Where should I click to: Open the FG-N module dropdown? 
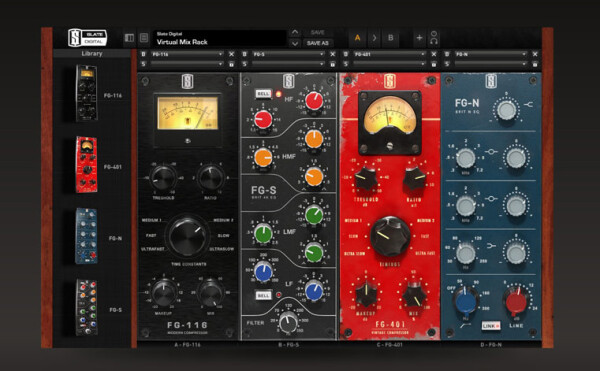(x=491, y=54)
